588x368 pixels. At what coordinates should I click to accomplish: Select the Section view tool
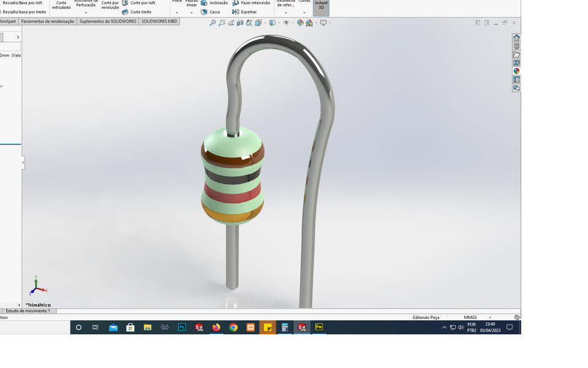click(x=239, y=23)
